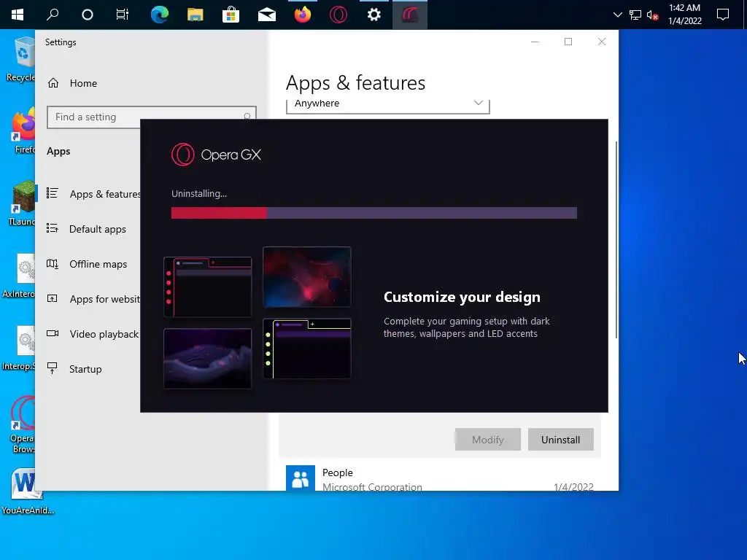Open the Action Center notifications icon
Screen dimensions: 747x560
pyautogui.click(x=723, y=15)
